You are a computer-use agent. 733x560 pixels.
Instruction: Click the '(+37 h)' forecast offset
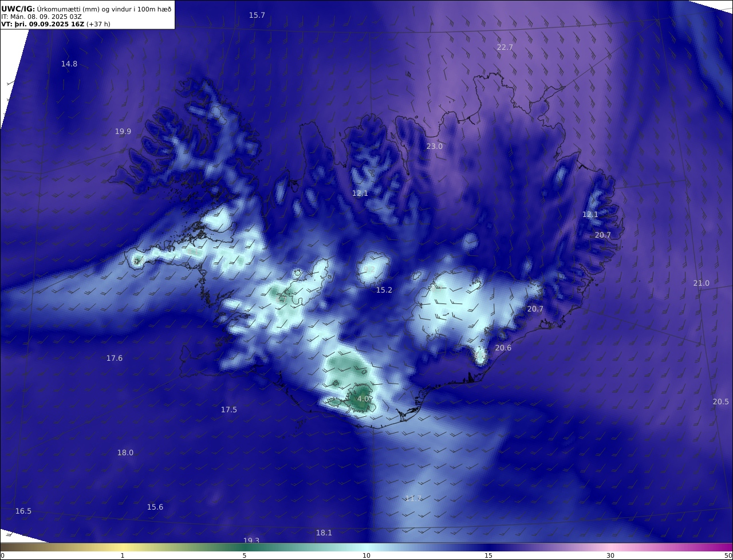click(x=98, y=24)
